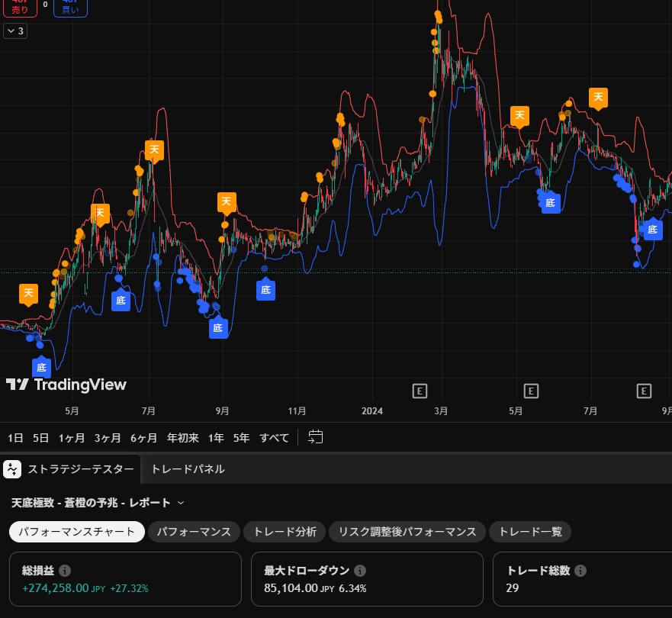672x618 pixels.
Task: Open the トレード分析 tab
Action: point(285,532)
